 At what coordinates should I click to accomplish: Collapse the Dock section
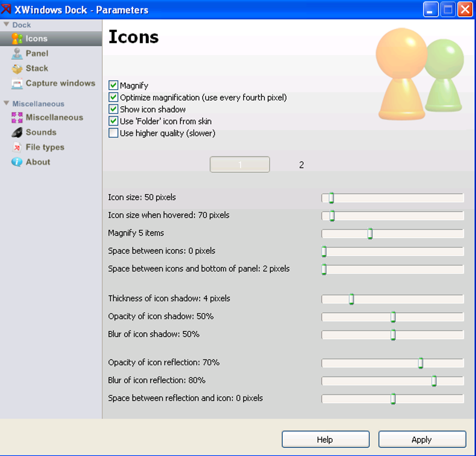click(6, 24)
